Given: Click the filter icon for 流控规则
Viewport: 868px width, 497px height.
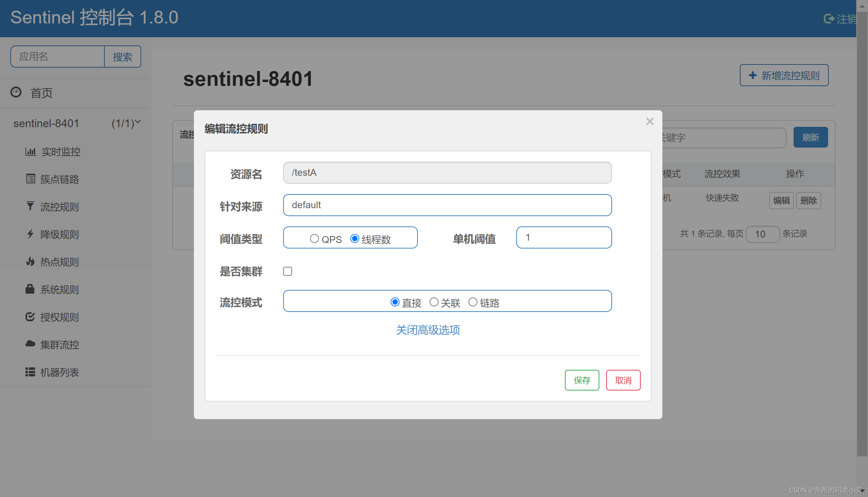Looking at the screenshot, I should (x=30, y=206).
